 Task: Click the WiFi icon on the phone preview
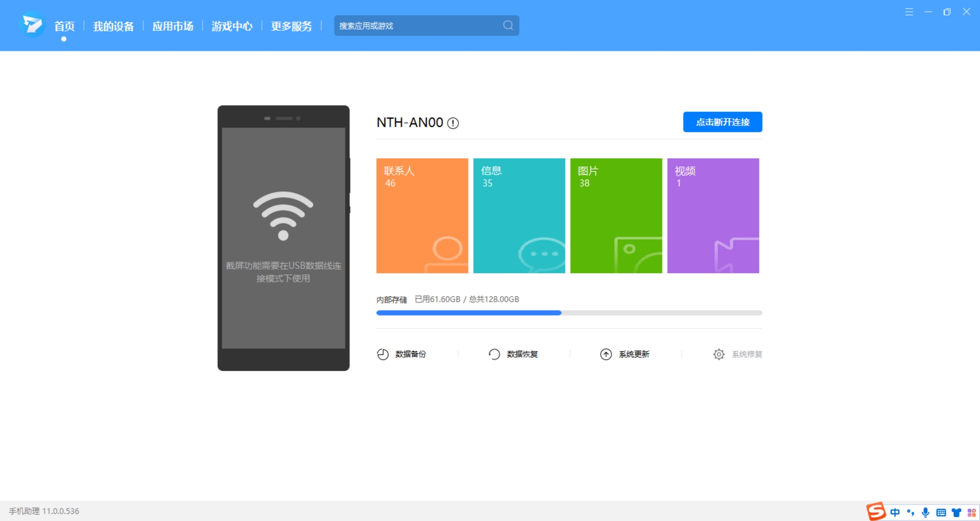(x=283, y=216)
